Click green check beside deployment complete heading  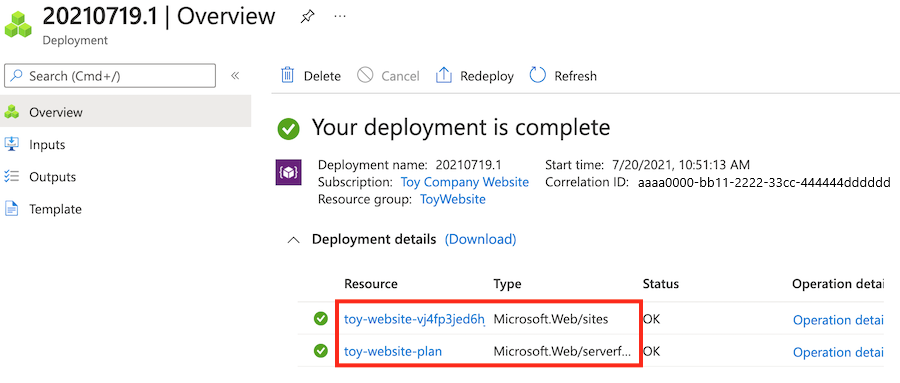pyautogui.click(x=288, y=128)
